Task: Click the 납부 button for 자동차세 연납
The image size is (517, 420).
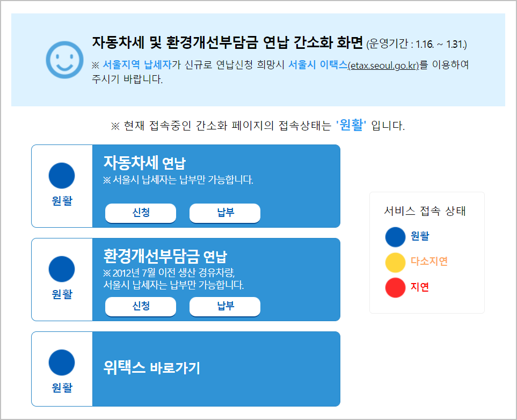Action: pos(224,213)
